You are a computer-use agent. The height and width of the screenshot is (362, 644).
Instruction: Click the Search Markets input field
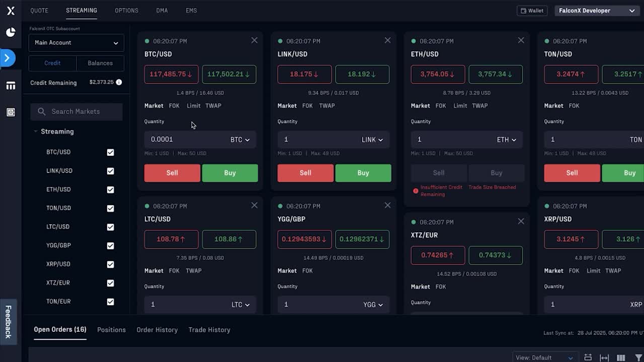76,112
